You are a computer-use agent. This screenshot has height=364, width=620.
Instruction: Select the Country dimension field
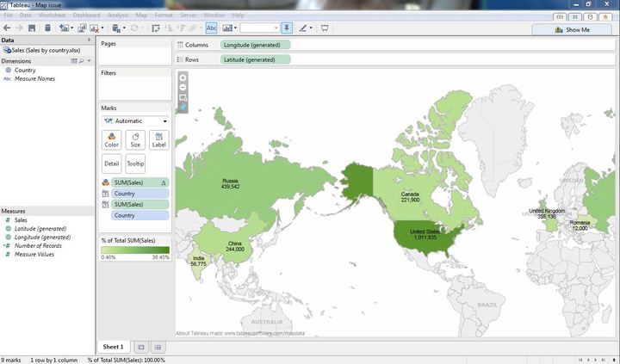pos(25,70)
